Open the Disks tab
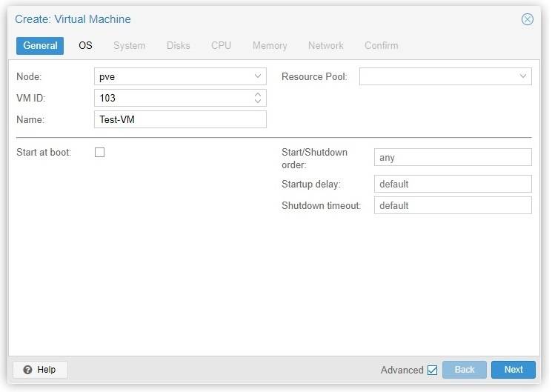 click(x=178, y=45)
